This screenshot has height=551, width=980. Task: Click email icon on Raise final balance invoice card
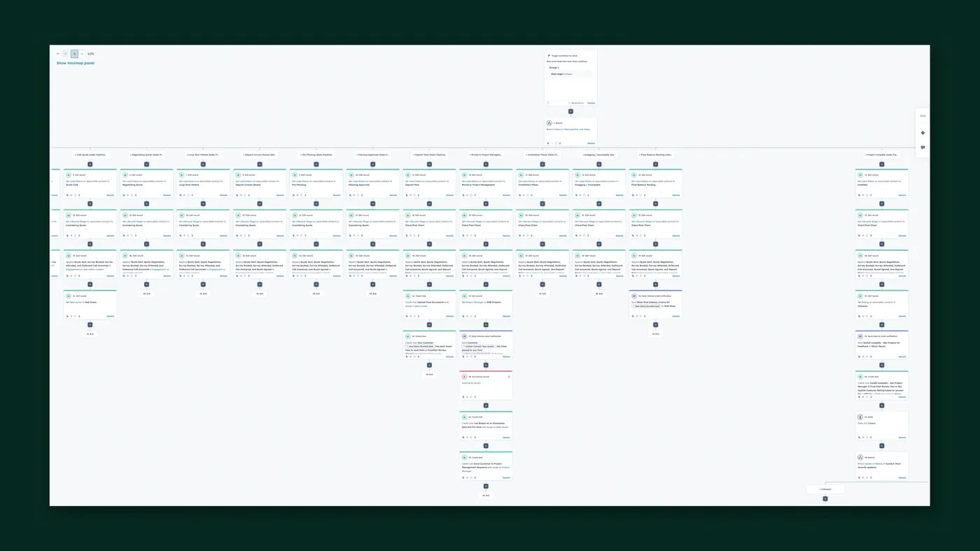click(x=634, y=296)
